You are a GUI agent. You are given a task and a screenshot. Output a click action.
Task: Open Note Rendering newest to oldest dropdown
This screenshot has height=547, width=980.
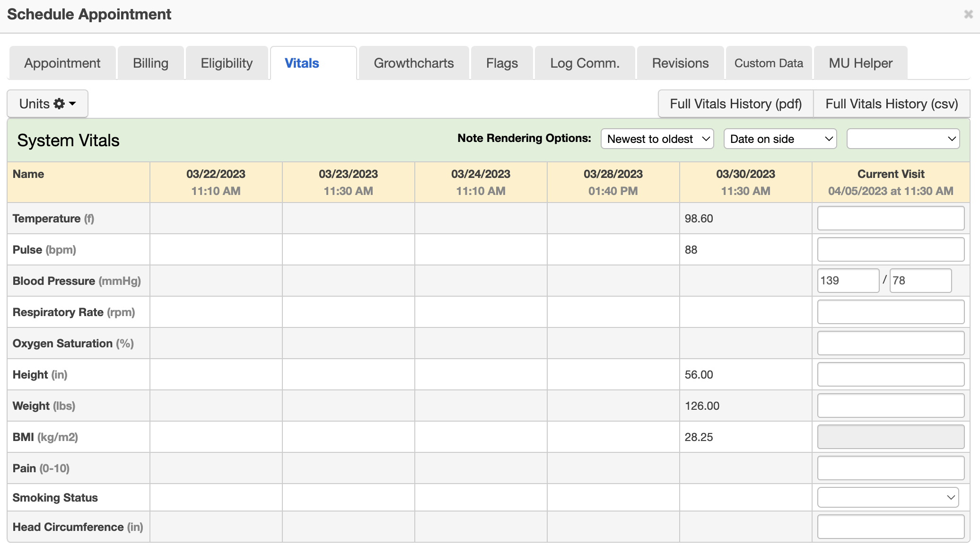[x=657, y=139]
